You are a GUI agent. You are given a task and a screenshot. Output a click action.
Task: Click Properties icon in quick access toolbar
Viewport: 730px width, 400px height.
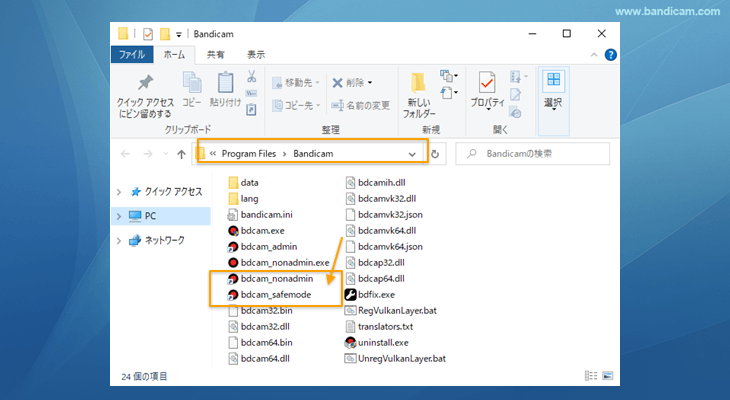click(x=148, y=34)
